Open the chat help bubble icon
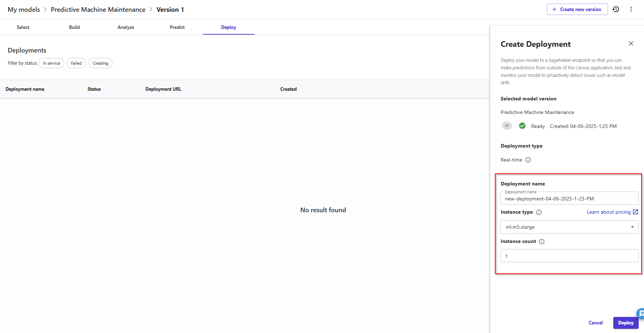Screen dimensions: 644x333 click(641, 313)
